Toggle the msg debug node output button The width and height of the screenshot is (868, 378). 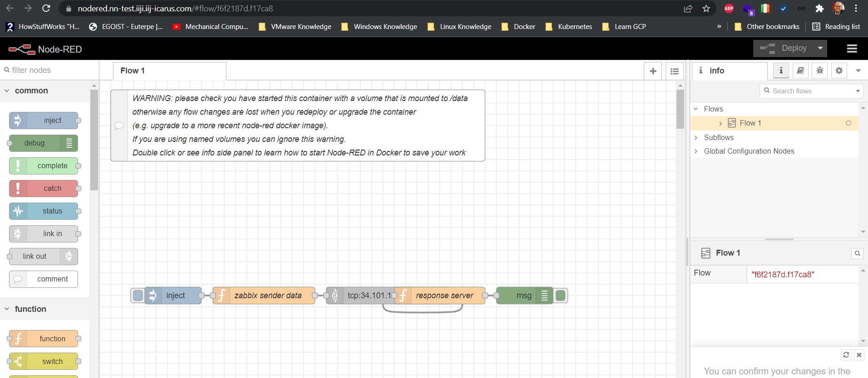(561, 296)
